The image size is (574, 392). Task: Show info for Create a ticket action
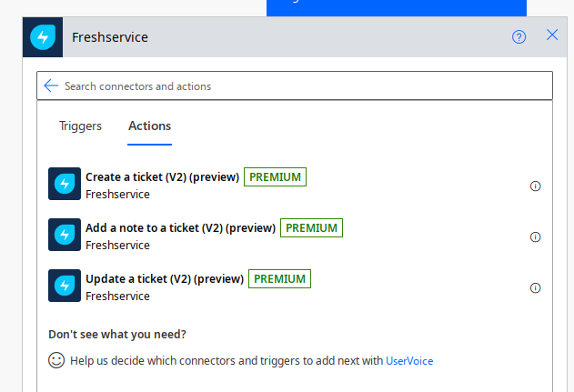click(535, 186)
